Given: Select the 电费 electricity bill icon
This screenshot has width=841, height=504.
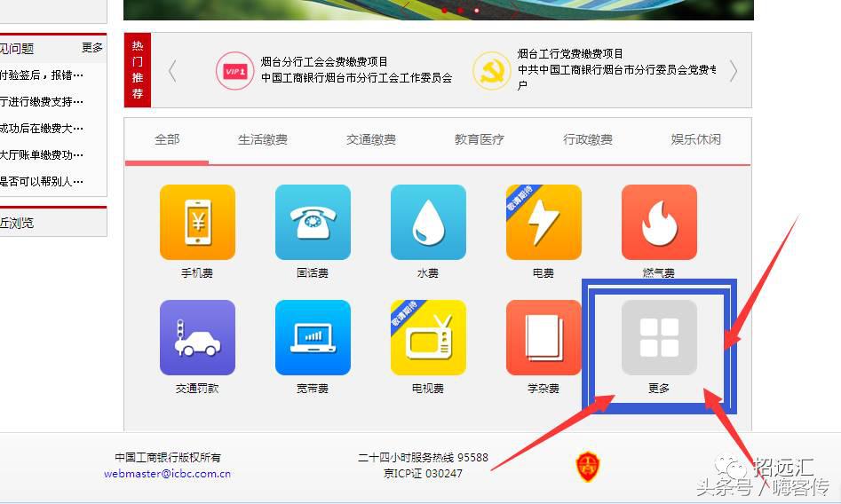Looking at the screenshot, I should 543,223.
